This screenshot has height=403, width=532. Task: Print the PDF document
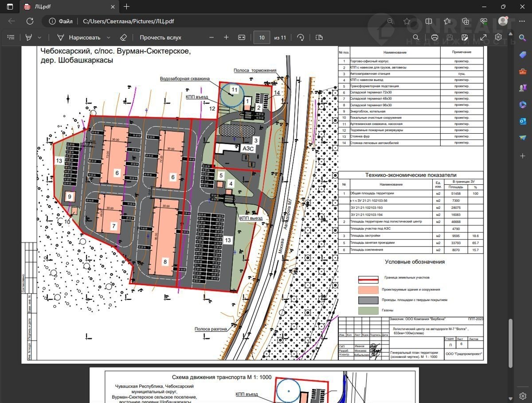[x=434, y=38]
